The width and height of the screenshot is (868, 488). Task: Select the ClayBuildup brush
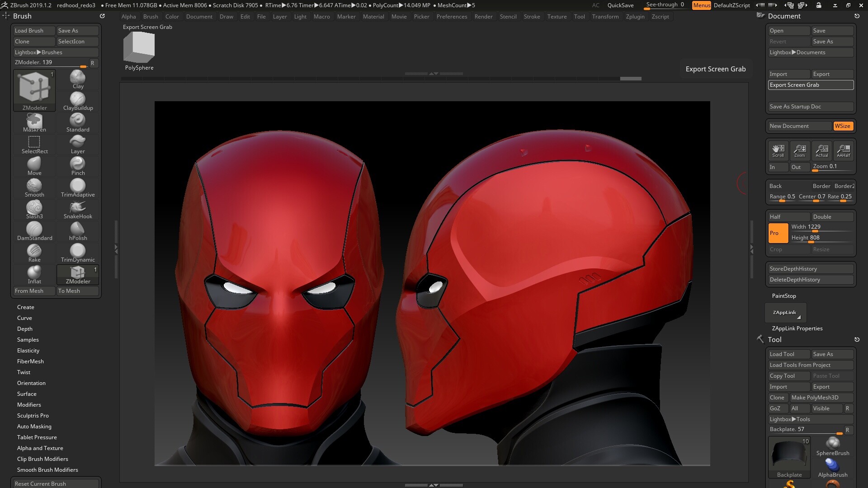78,101
